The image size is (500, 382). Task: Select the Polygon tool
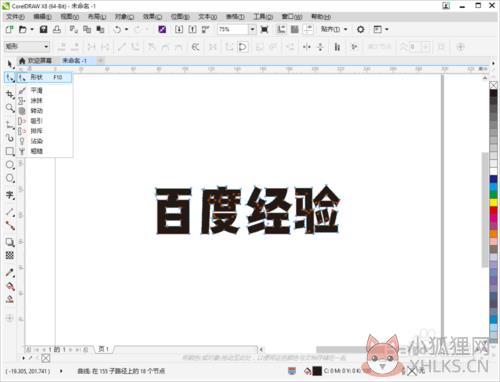[x=10, y=178]
